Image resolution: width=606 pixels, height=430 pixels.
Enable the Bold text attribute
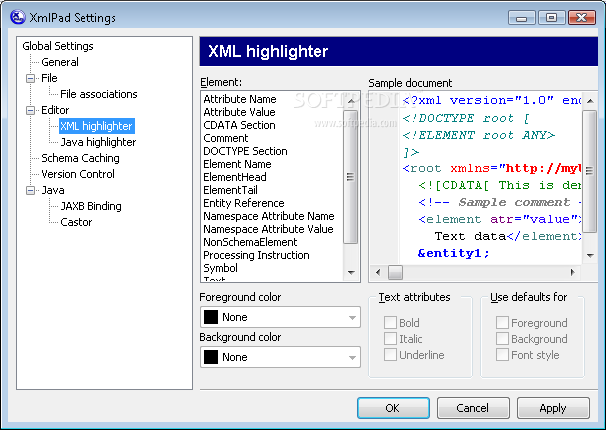(x=390, y=323)
